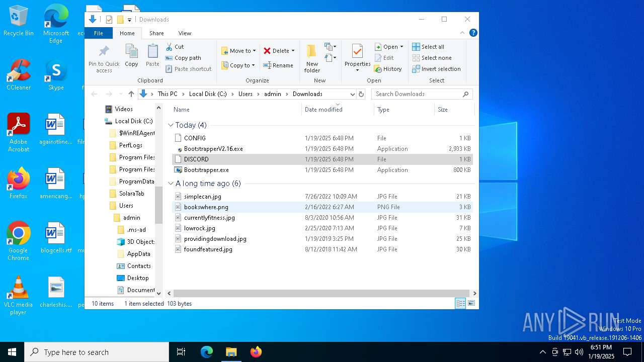The image size is (644, 362).
Task: Switch to the Share ribbon tab
Action: pos(156,33)
